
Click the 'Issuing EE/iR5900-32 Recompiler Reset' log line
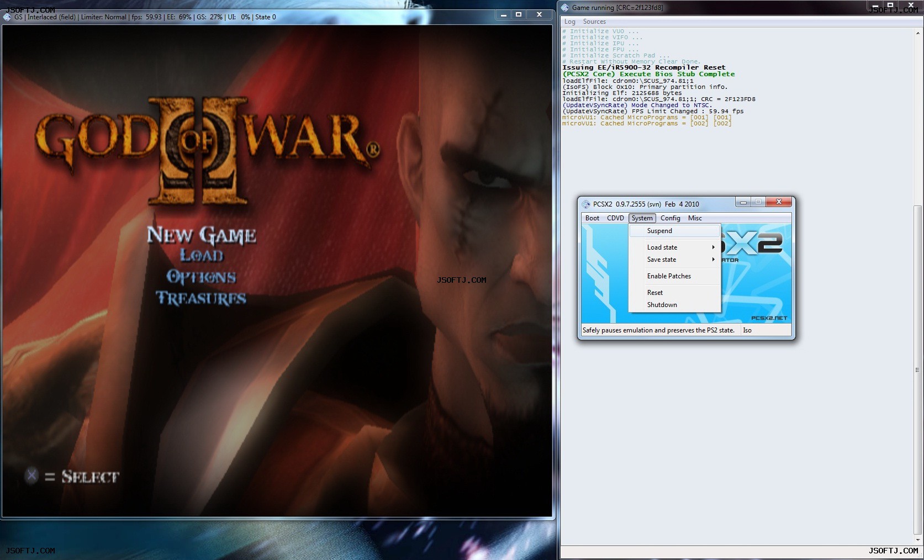644,67
